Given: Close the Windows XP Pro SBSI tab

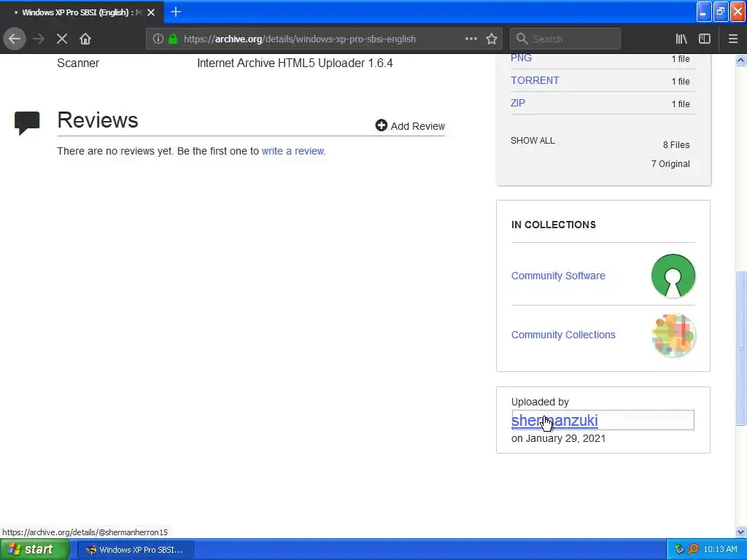Looking at the screenshot, I should tap(151, 12).
